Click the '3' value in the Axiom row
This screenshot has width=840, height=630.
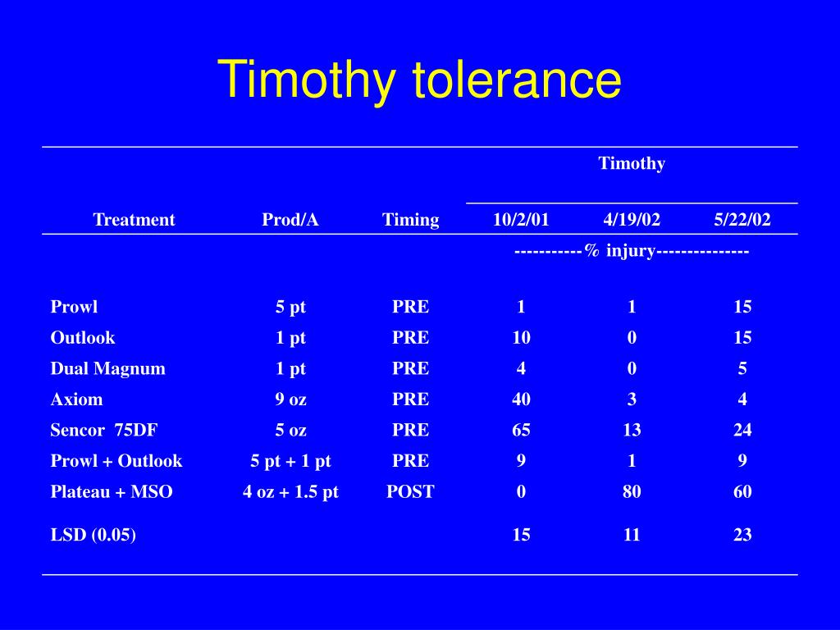point(632,399)
